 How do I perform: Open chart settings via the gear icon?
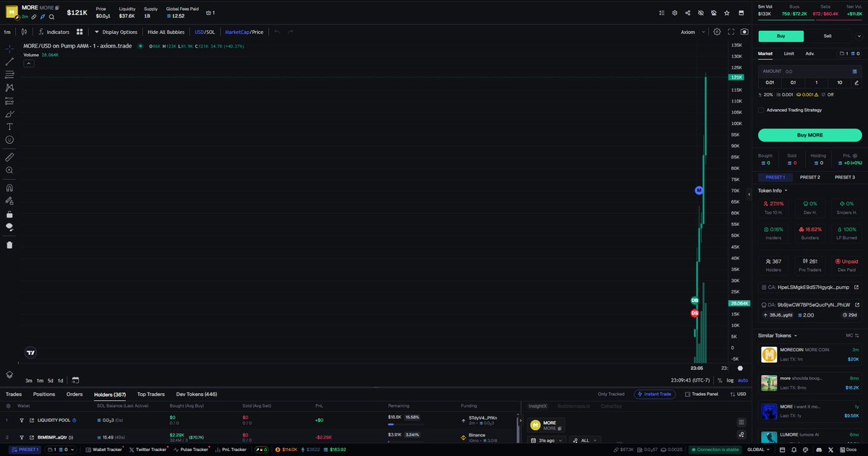pyautogui.click(x=716, y=31)
